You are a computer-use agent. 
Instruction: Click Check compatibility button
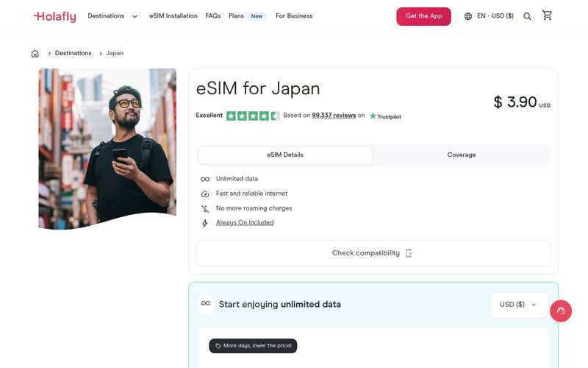[x=373, y=253]
